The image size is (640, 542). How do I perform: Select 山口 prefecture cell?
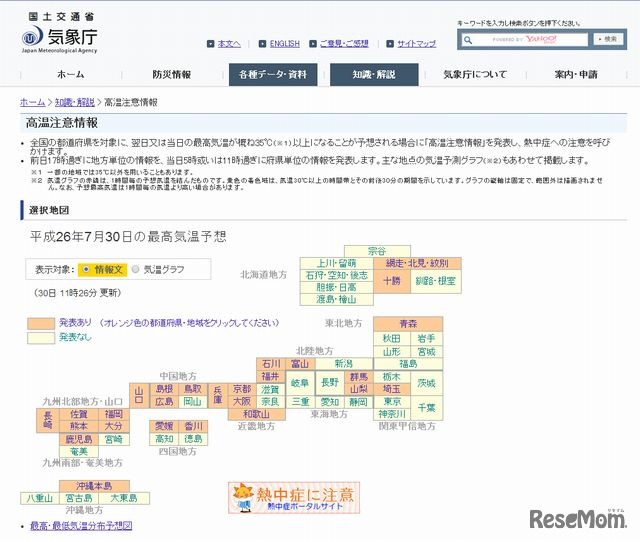tap(139, 395)
